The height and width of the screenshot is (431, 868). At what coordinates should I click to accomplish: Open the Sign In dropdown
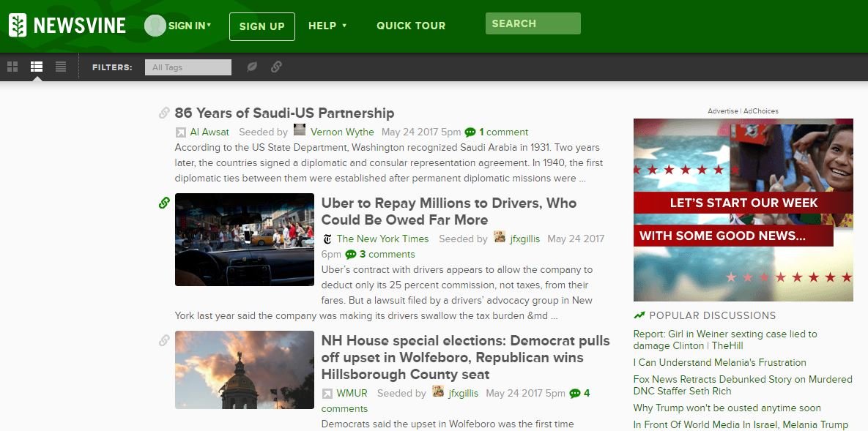coord(190,26)
